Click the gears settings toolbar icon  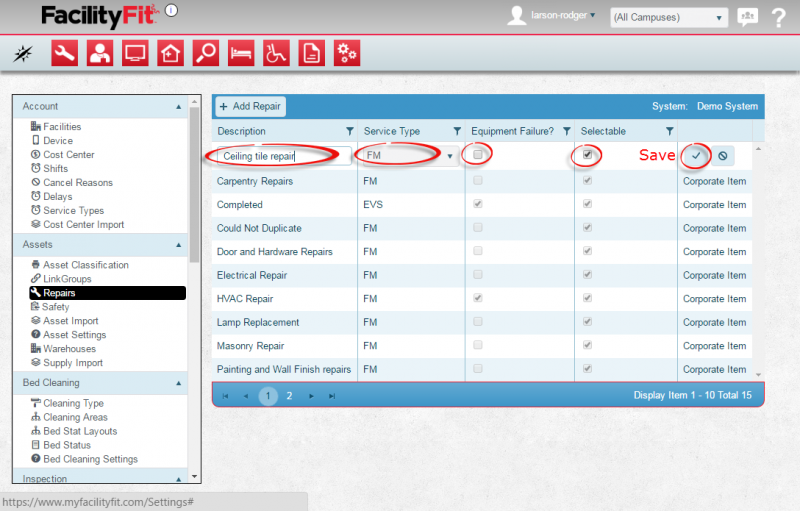click(346, 53)
